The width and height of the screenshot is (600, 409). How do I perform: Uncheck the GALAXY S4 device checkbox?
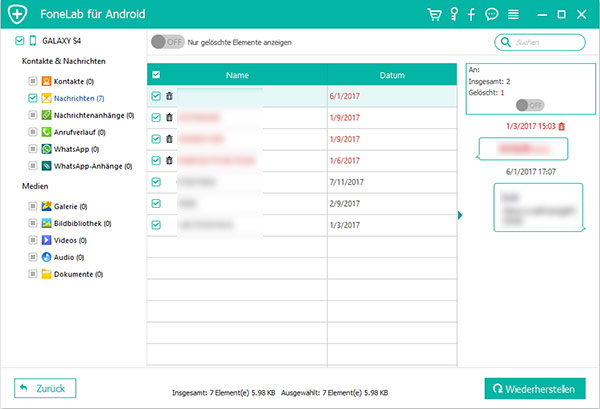[21, 42]
